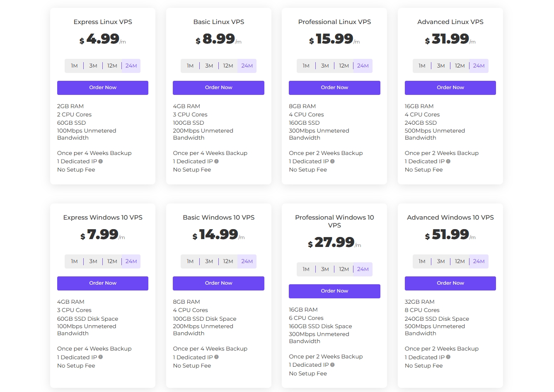
Task: Click info icon beside Basic Linux Dedicated IP
Action: tap(216, 162)
